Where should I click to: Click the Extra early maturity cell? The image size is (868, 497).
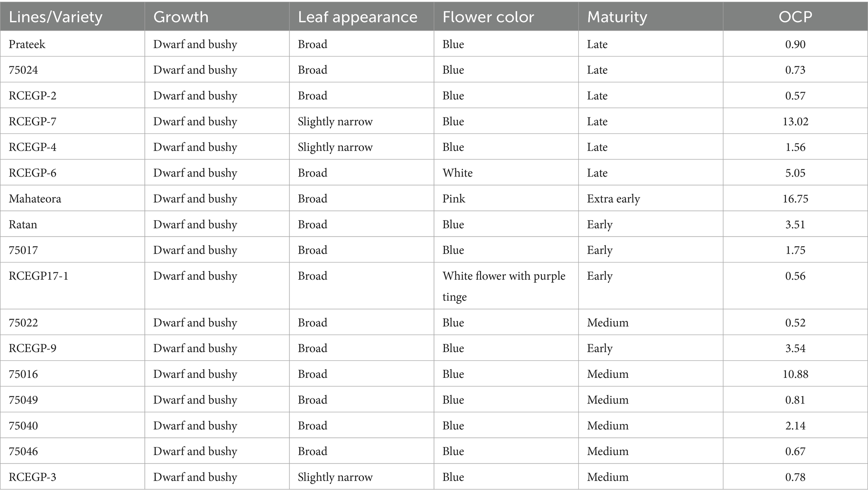tap(613, 198)
